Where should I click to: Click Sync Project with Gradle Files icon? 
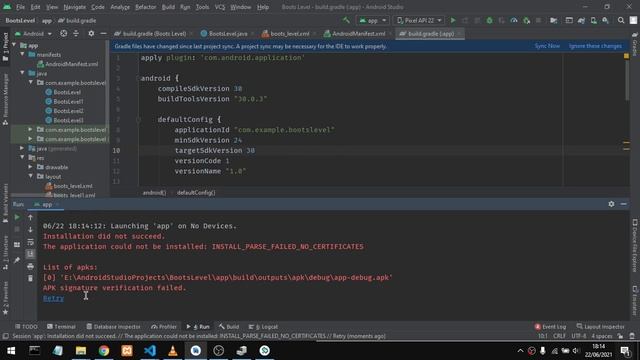[581, 20]
